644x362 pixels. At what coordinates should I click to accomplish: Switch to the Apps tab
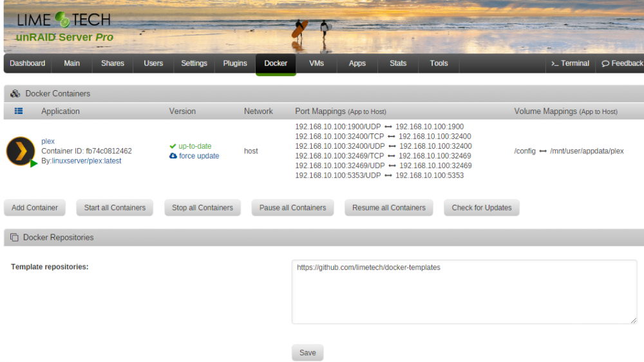pos(357,63)
